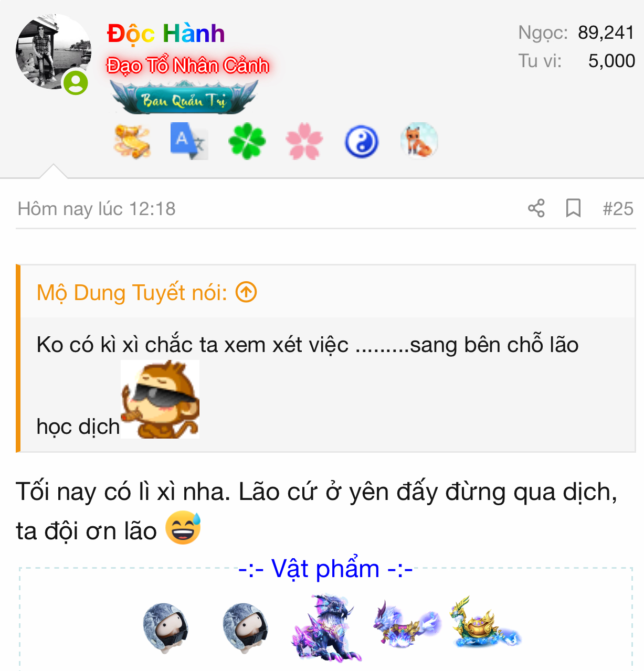The image size is (644, 671).
Task: Select the translate badge icon
Action: click(189, 141)
